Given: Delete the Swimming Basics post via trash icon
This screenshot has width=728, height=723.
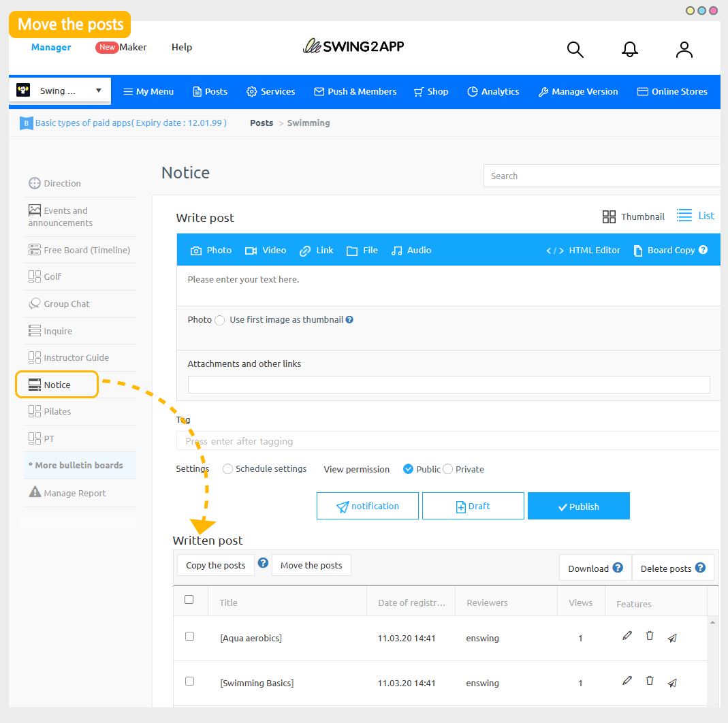Looking at the screenshot, I should pyautogui.click(x=650, y=681).
